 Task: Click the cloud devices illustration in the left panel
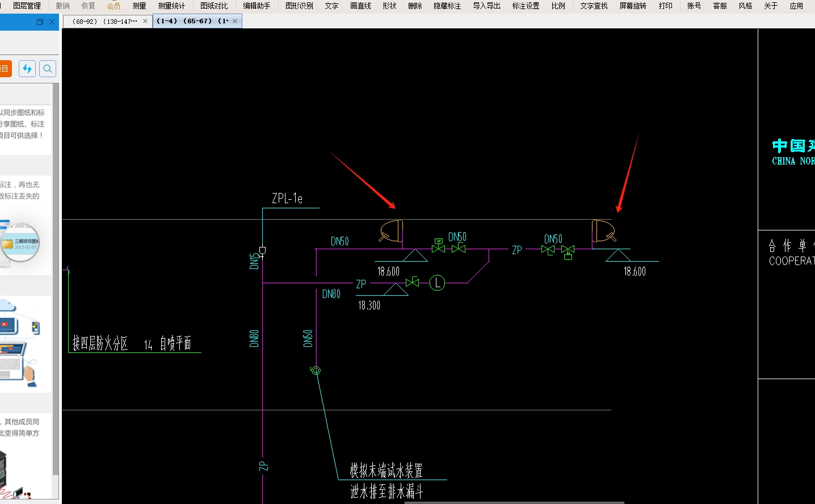(20, 343)
